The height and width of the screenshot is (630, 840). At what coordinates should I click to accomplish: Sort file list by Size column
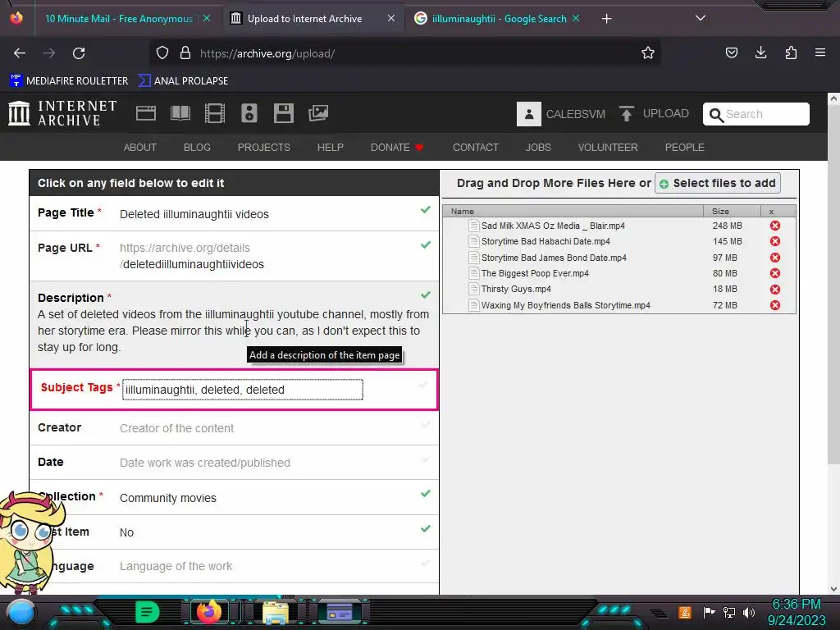(732, 211)
